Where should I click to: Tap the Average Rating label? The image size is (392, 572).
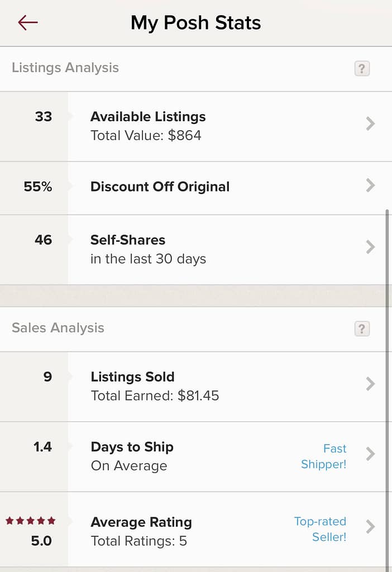pos(141,522)
